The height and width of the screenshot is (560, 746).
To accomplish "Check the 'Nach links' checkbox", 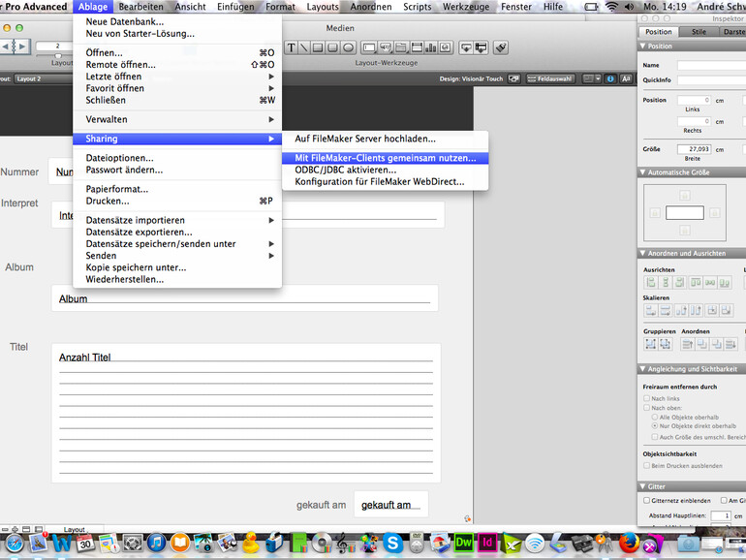I will click(x=646, y=398).
